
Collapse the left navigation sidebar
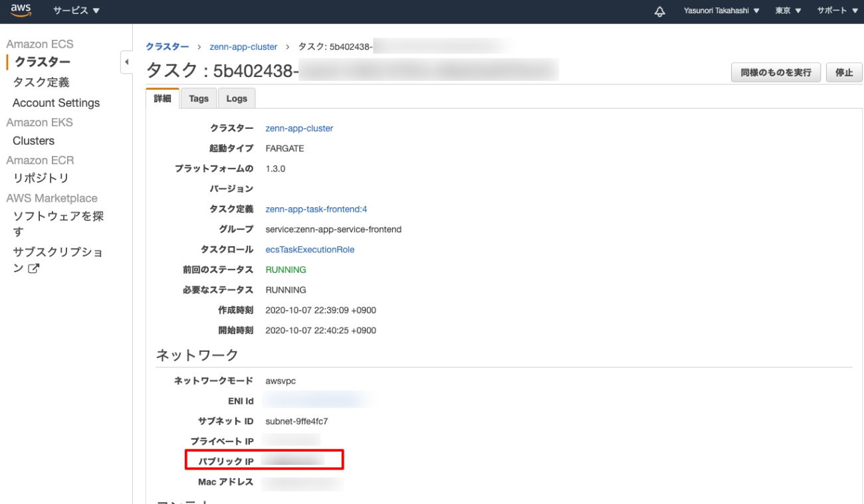coord(126,61)
